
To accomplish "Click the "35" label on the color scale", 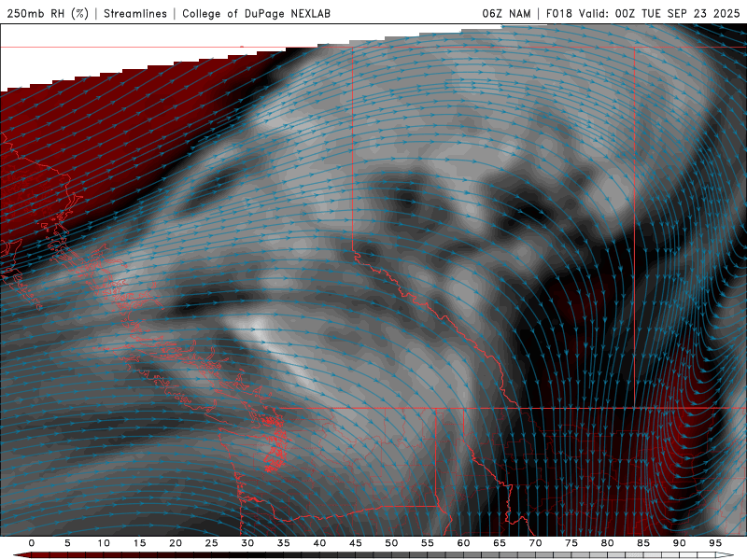I will coord(284,543).
